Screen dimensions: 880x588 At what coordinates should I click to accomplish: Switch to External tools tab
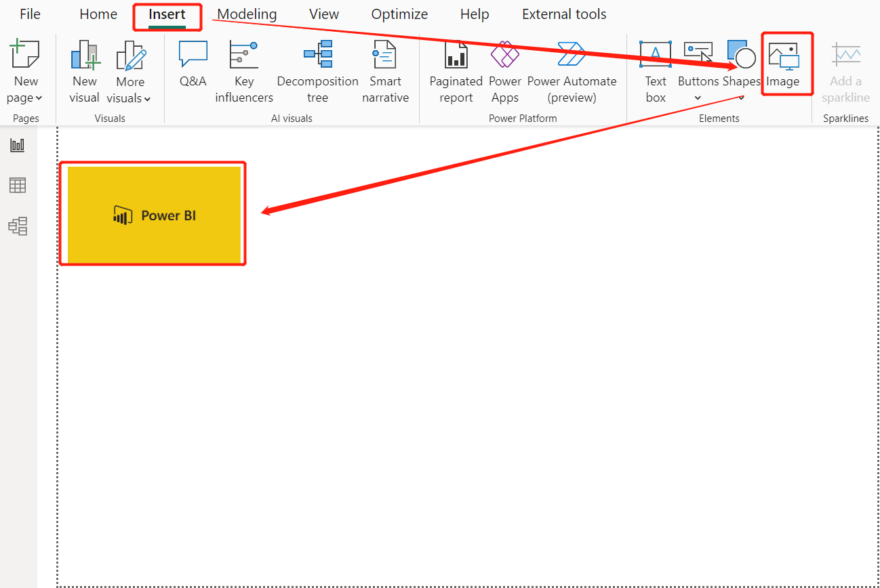564,14
